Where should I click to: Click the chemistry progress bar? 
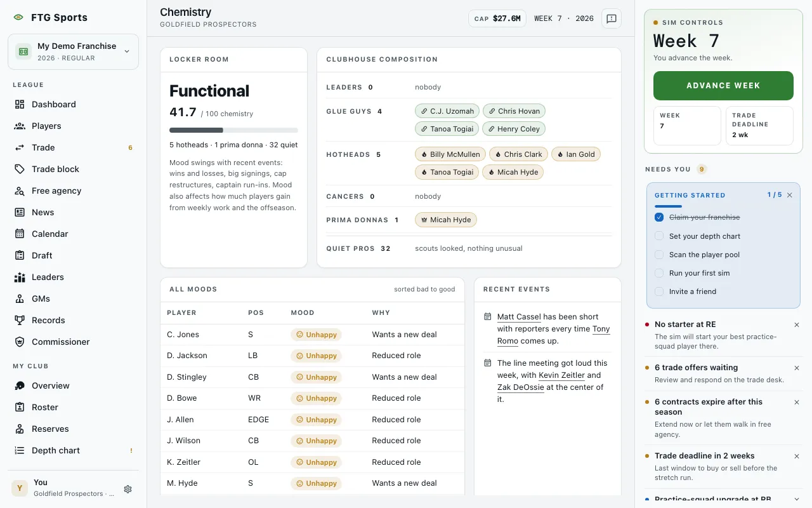(x=233, y=130)
